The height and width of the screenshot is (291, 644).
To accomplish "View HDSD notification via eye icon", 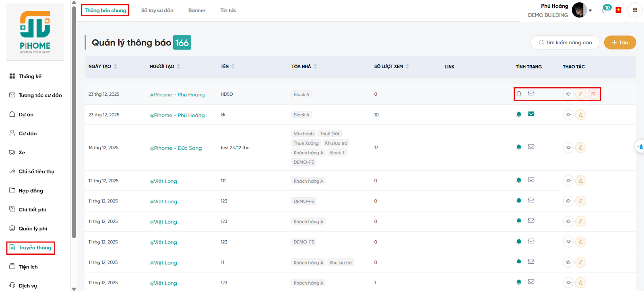I will point(568,94).
